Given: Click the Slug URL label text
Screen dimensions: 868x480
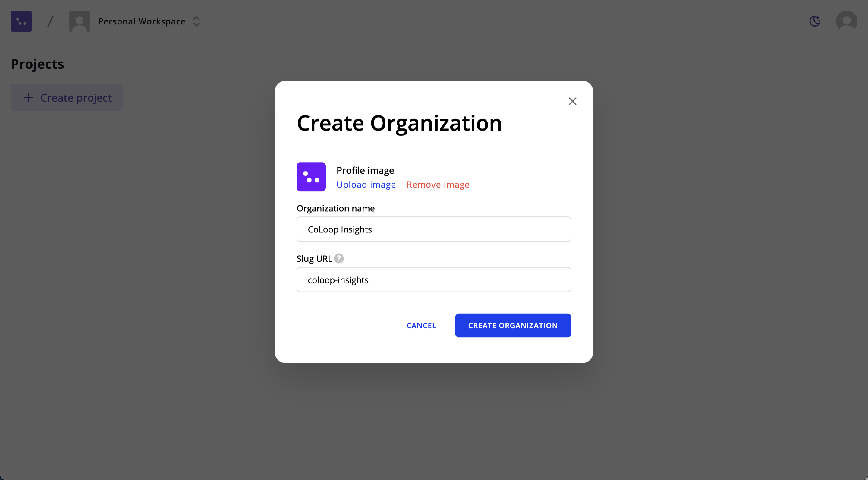Looking at the screenshot, I should click(x=314, y=258).
